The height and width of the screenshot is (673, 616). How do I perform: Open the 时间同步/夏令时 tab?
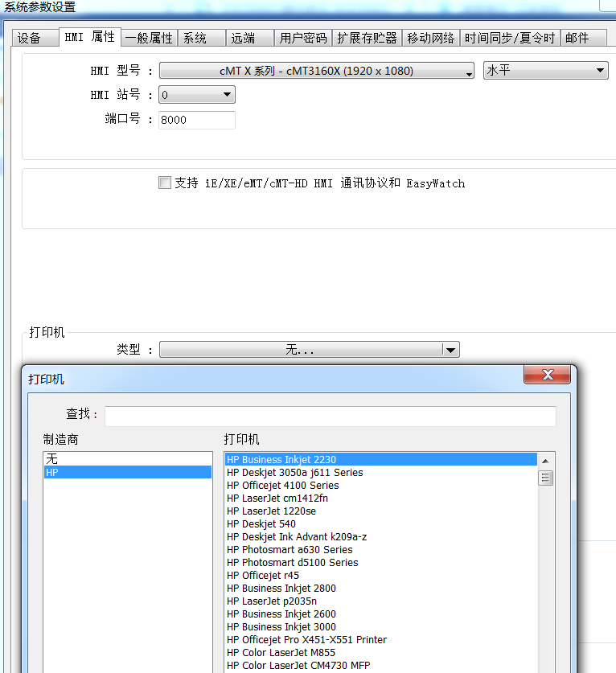coord(510,38)
